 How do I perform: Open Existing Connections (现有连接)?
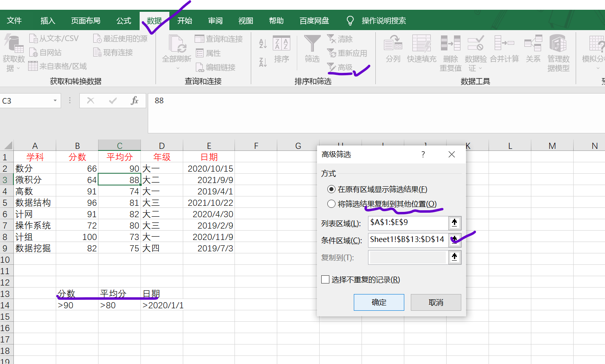pyautogui.click(x=113, y=52)
